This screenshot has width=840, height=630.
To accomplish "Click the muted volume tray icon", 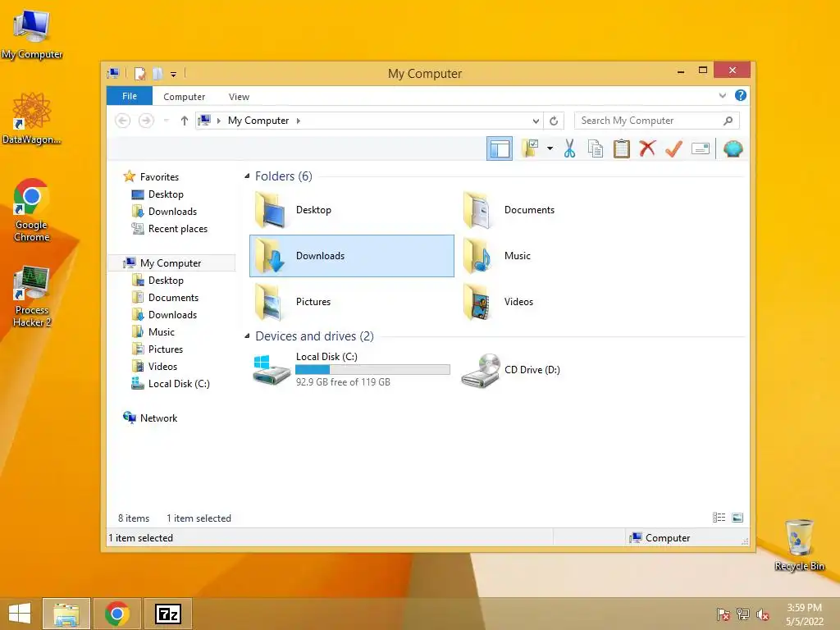I will [762, 614].
